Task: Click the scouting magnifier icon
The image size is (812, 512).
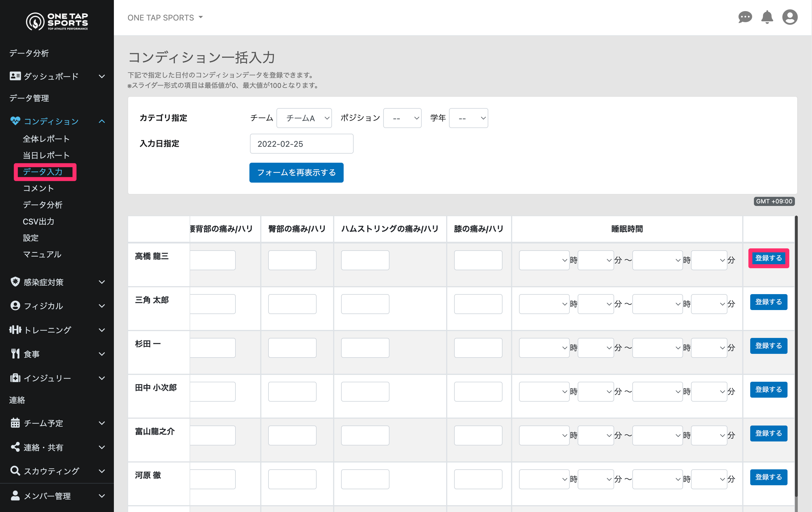Action: click(x=15, y=470)
